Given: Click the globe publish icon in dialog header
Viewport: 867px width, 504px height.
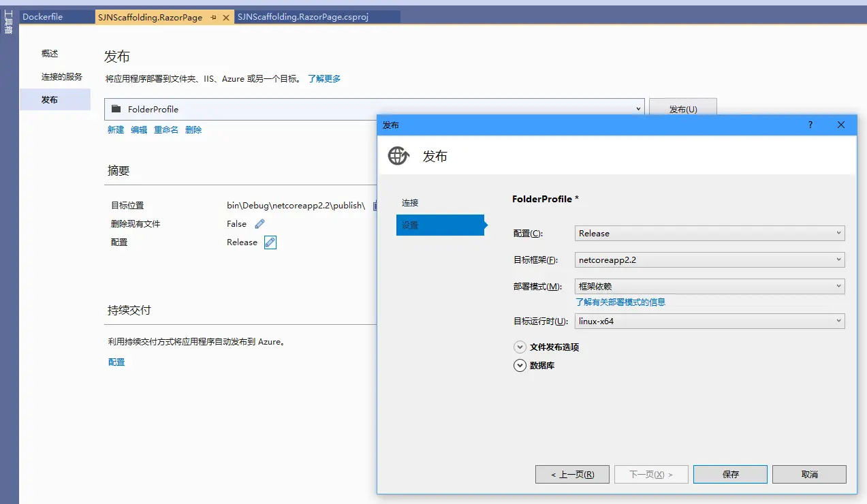Looking at the screenshot, I should pos(398,156).
